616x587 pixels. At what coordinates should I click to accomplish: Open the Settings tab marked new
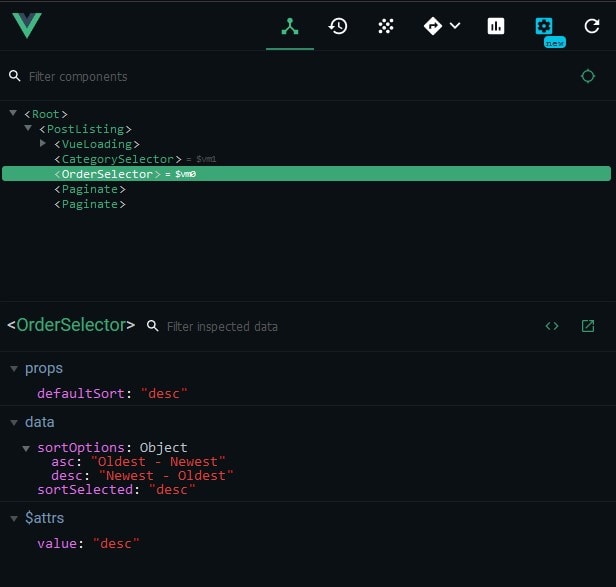point(544,27)
